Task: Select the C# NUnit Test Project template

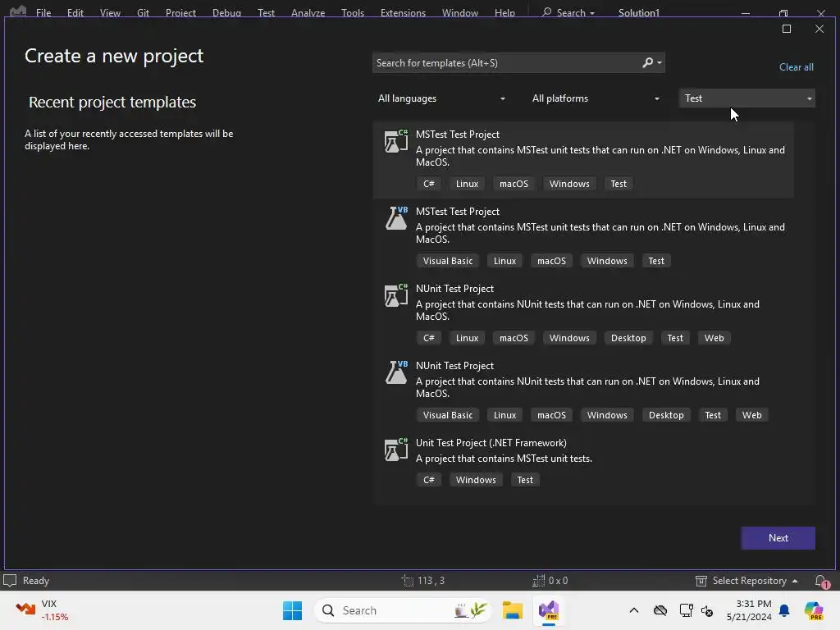Action: click(x=583, y=313)
